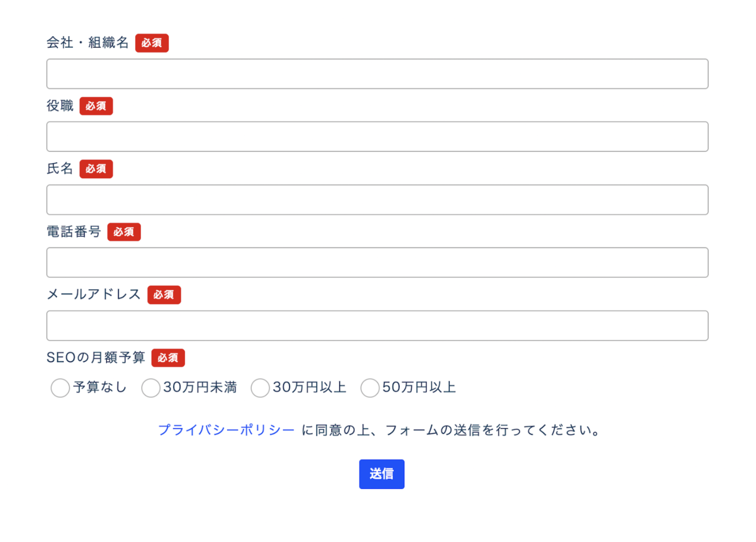The image size is (756, 542).
Task: Click the 会社・組織名 input field
Action: [x=377, y=74]
